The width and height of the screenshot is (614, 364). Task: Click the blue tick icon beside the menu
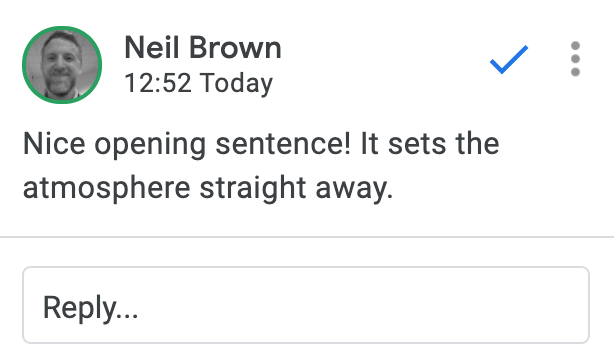[509, 59]
